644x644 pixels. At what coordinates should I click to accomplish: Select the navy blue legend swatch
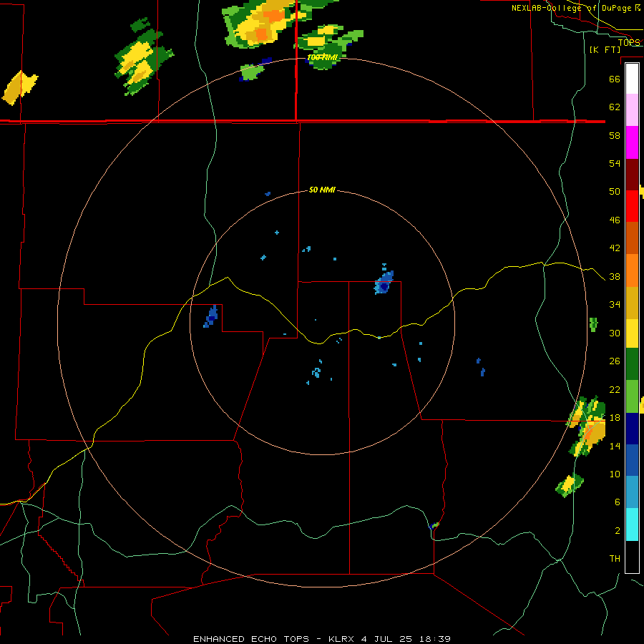pyautogui.click(x=632, y=429)
